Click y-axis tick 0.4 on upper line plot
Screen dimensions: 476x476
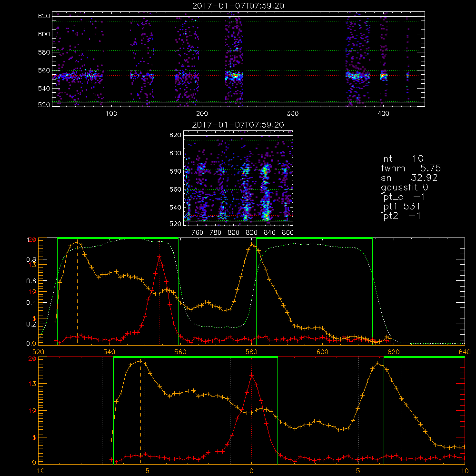[x=31, y=303]
